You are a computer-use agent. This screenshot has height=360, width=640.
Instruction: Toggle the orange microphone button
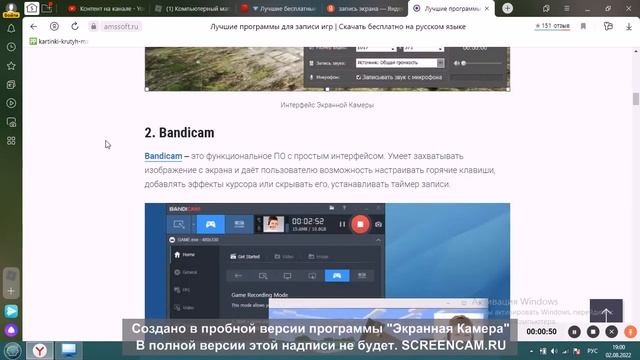pos(630,332)
